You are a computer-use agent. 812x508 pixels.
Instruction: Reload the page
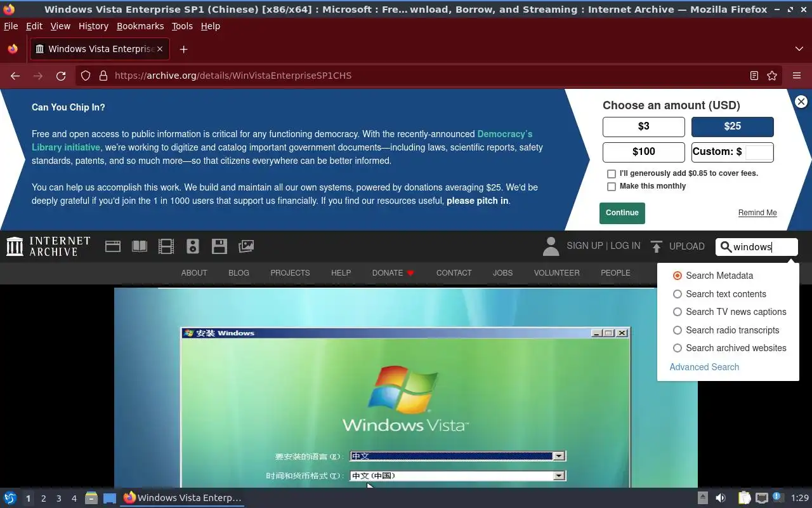pyautogui.click(x=61, y=76)
